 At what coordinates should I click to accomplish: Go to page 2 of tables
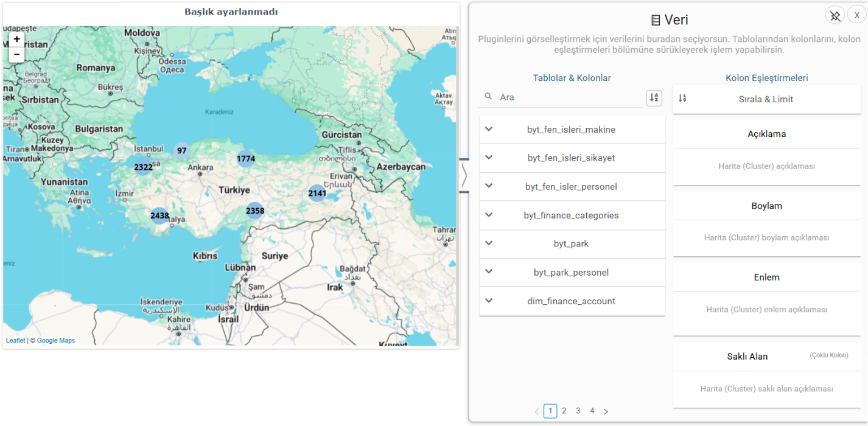tap(564, 411)
